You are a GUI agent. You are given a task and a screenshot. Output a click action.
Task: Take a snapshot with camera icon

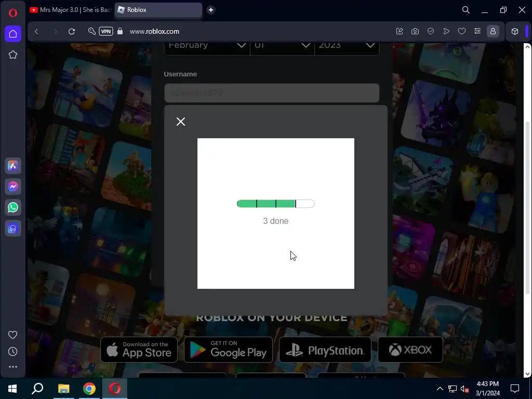coord(415,31)
